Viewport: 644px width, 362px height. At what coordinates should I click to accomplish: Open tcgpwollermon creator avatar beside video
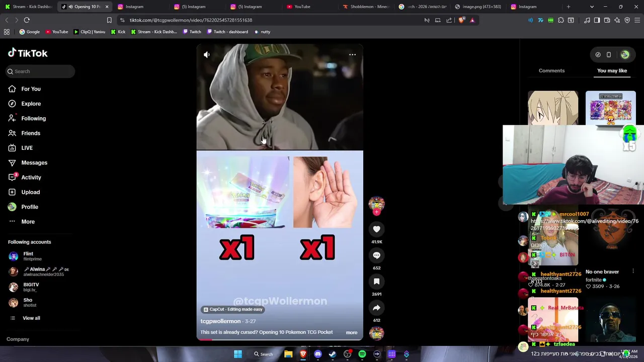click(376, 203)
